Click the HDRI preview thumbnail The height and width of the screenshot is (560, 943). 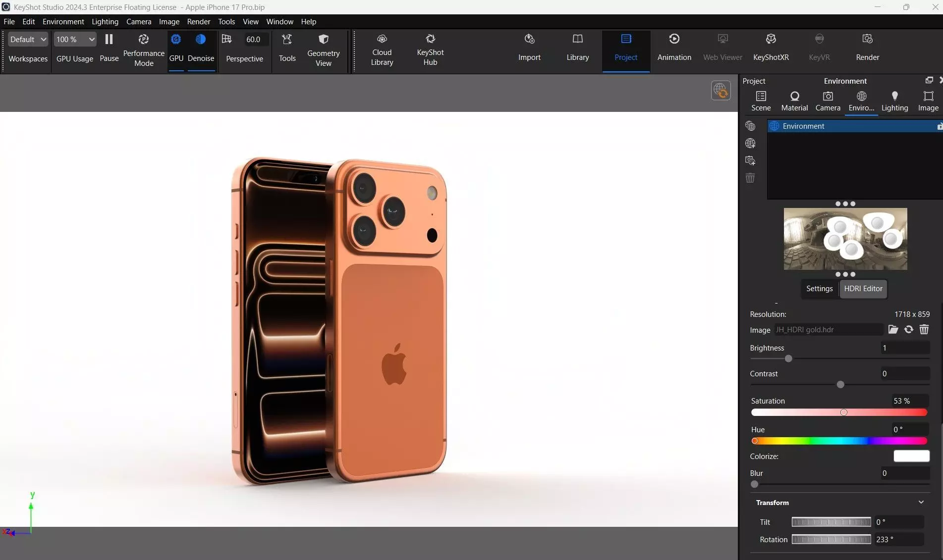point(845,239)
